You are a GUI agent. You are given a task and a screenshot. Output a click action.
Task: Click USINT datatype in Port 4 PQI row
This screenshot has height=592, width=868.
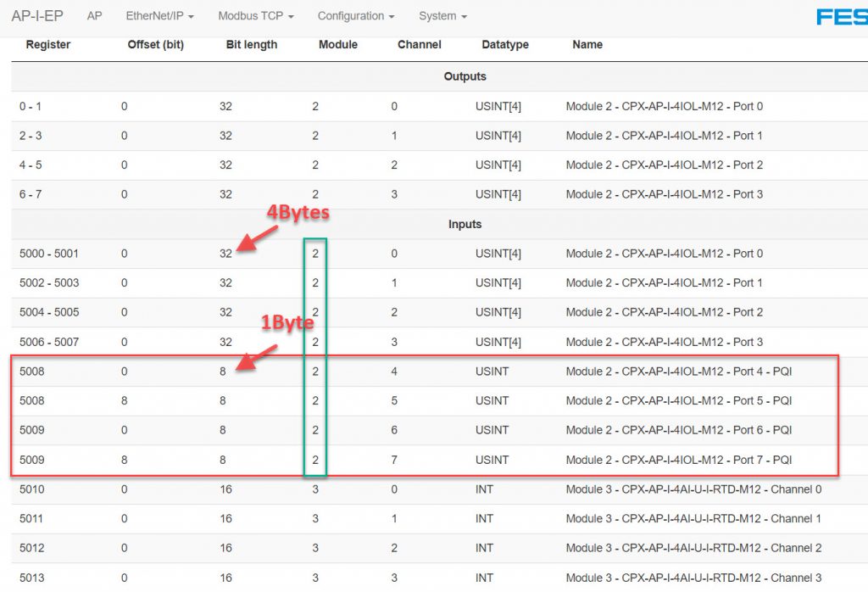click(x=492, y=371)
